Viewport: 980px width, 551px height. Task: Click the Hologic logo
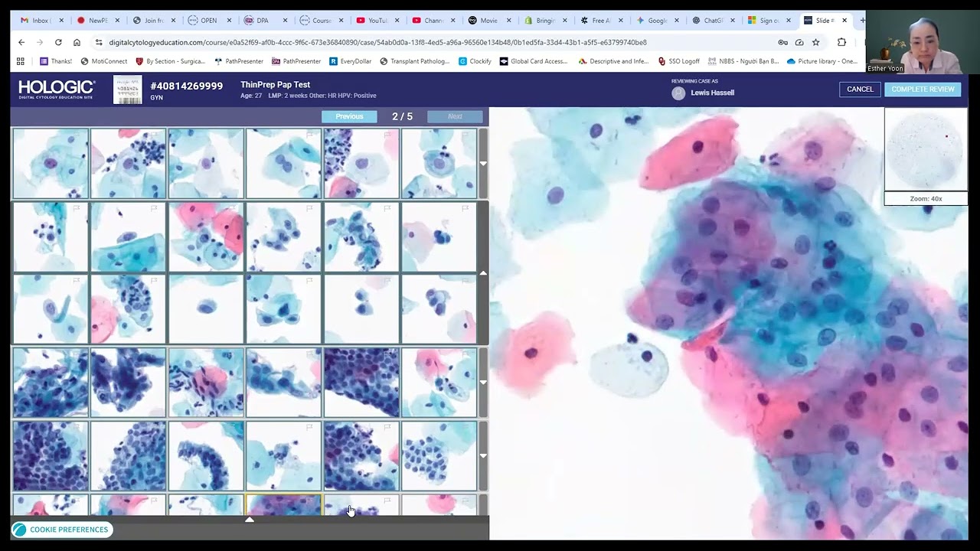(x=57, y=90)
